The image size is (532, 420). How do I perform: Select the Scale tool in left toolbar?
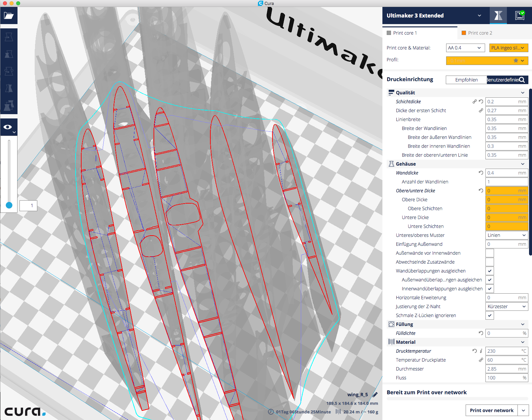pos(9,54)
